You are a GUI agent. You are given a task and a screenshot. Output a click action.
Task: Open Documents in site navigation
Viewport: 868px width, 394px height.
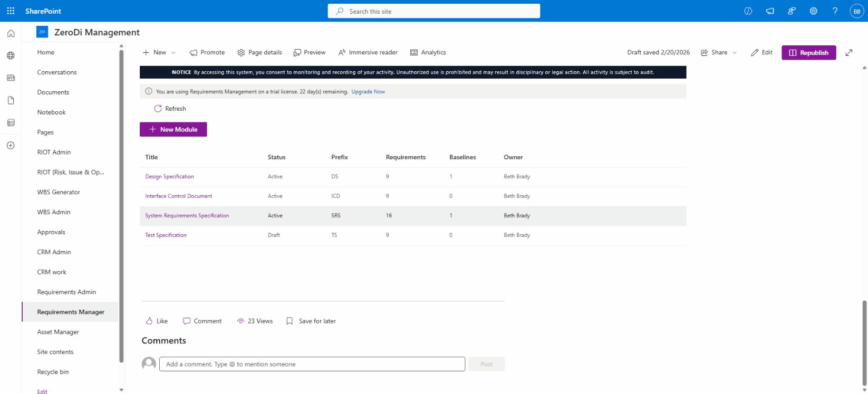pos(53,92)
